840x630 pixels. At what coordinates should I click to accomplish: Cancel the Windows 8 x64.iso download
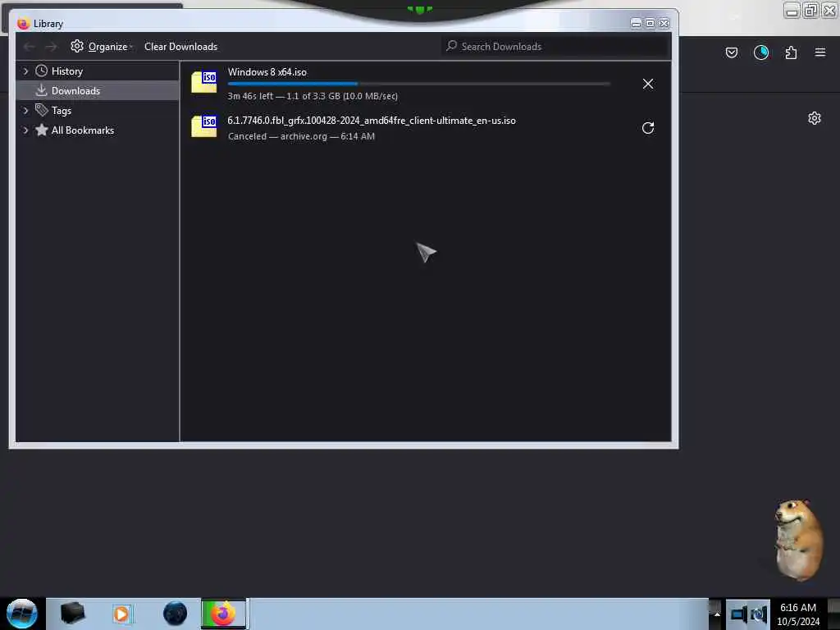coord(648,84)
